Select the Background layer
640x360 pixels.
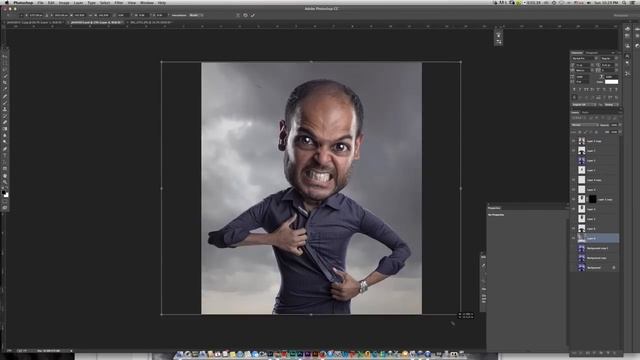[596, 268]
